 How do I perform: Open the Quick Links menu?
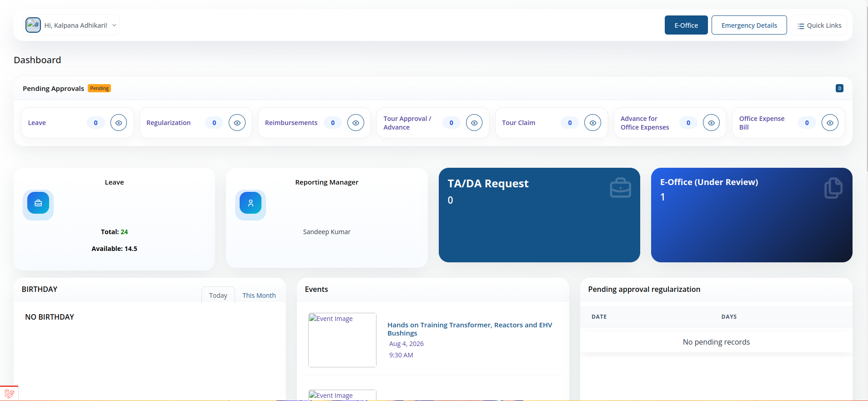tap(819, 25)
